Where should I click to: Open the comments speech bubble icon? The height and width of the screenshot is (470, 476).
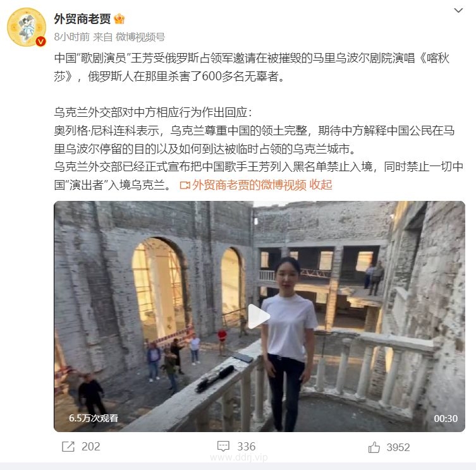coord(223,447)
